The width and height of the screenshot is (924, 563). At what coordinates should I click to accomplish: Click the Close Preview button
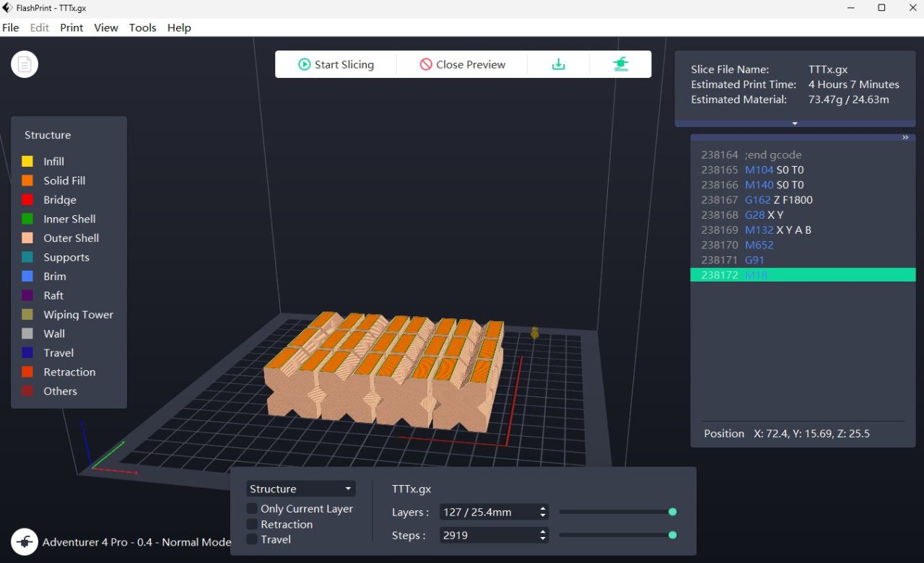click(463, 64)
